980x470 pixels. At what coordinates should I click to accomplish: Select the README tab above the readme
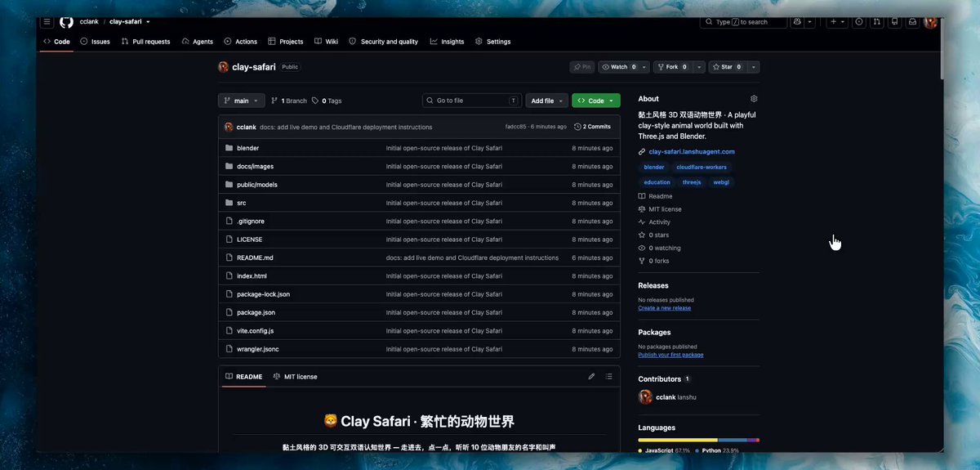point(243,377)
